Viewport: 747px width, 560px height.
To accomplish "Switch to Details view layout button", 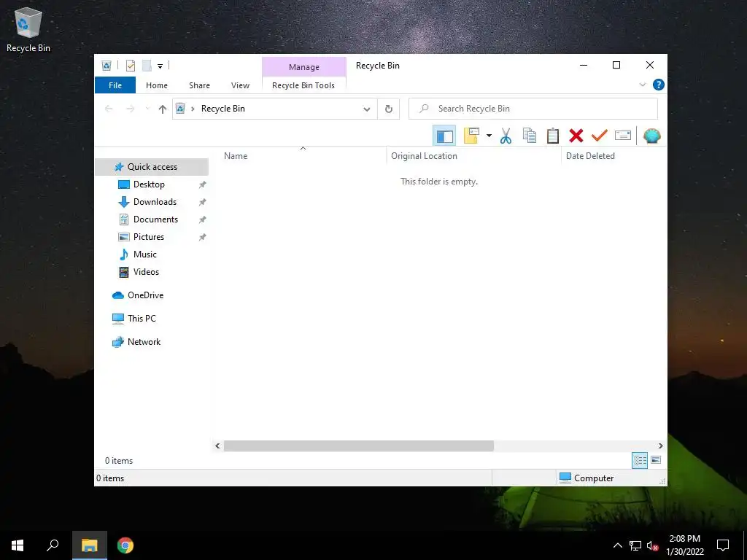I will (640, 460).
